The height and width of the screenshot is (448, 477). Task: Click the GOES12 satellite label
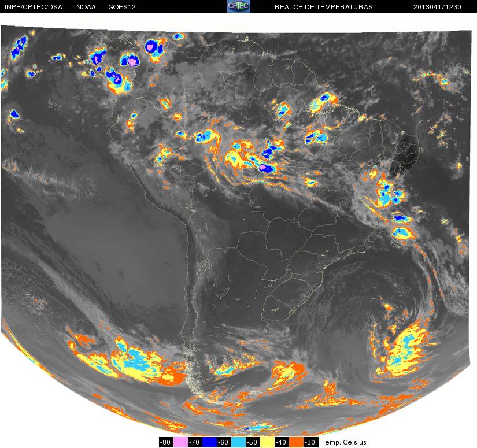point(122,7)
